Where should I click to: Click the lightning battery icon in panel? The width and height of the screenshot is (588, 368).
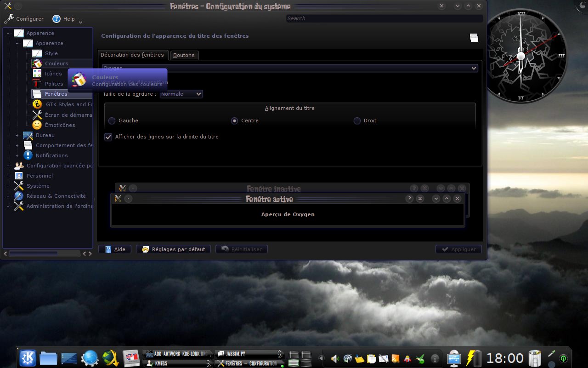pos(473,358)
